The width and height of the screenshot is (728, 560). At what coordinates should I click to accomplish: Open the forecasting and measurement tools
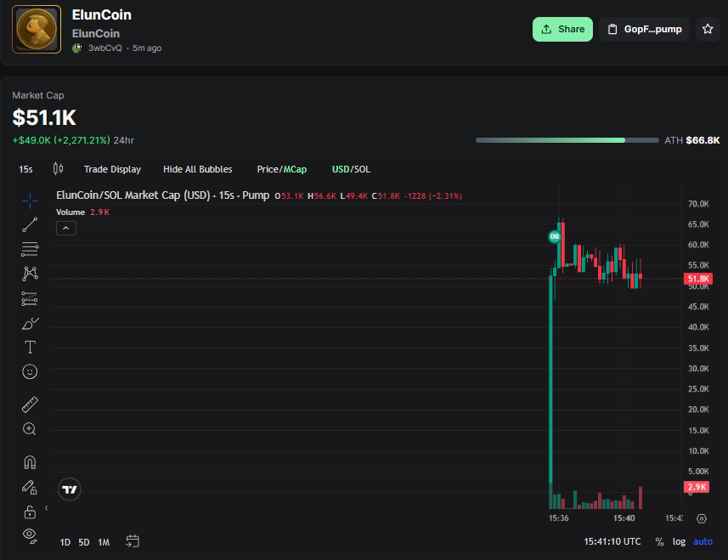point(30,298)
